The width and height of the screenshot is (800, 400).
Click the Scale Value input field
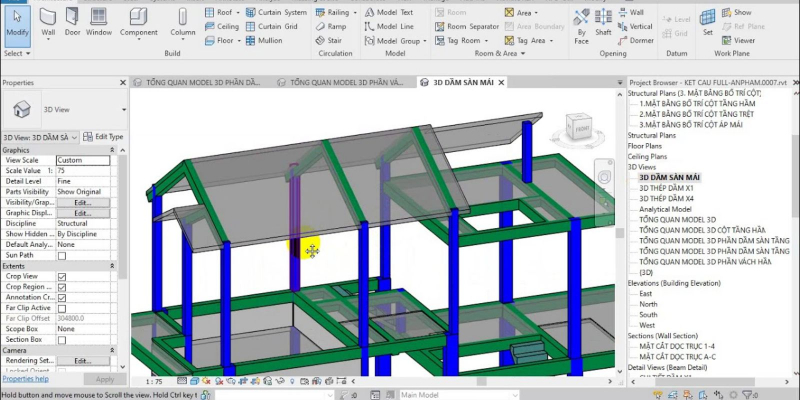click(83, 171)
